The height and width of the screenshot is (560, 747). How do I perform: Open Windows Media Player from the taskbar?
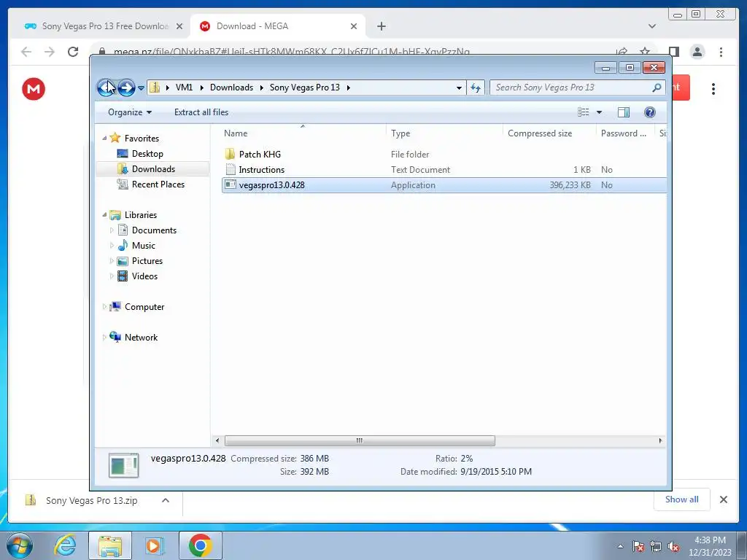(x=153, y=545)
